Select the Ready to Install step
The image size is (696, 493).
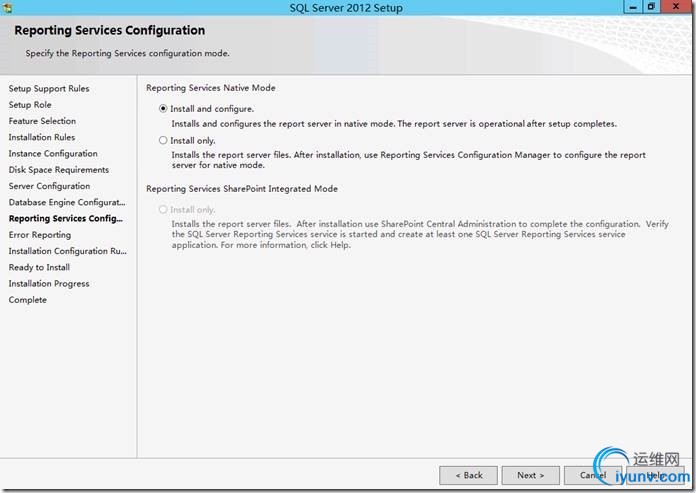(x=39, y=267)
